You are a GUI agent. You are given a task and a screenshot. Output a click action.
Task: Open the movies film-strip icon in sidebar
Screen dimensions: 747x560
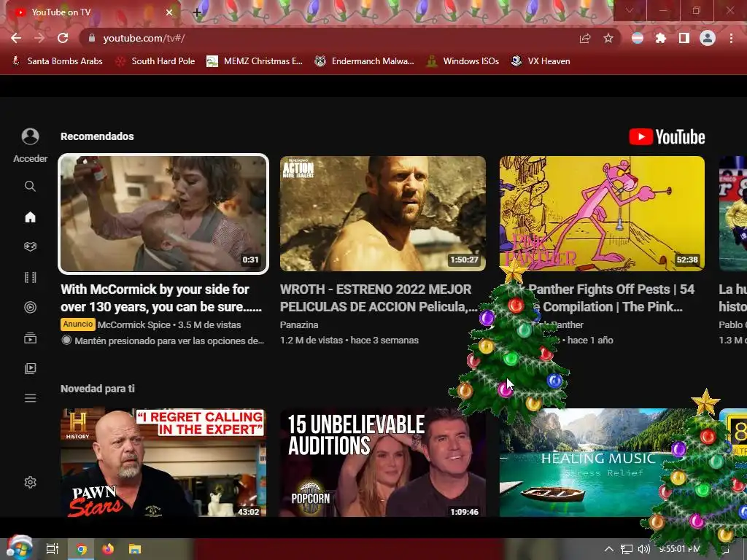pos(30,277)
